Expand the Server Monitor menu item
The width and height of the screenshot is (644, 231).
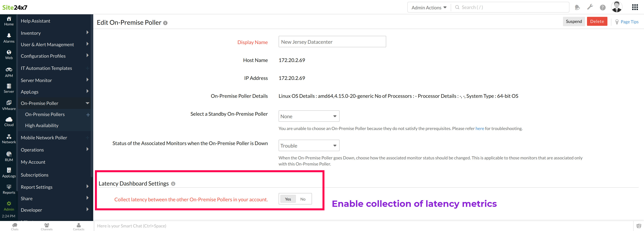(x=36, y=80)
